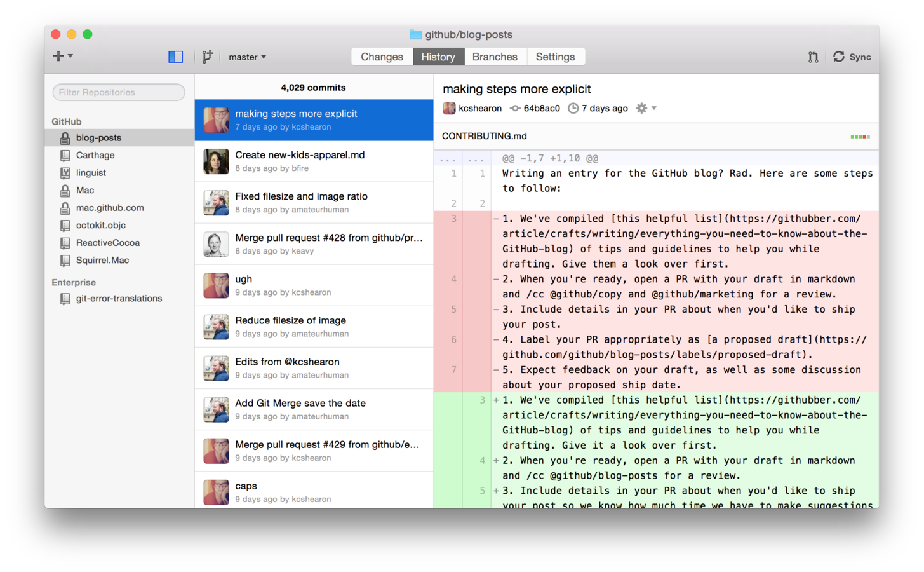Click the git-error-translations book icon
The width and height of the screenshot is (924, 572).
[x=65, y=298]
